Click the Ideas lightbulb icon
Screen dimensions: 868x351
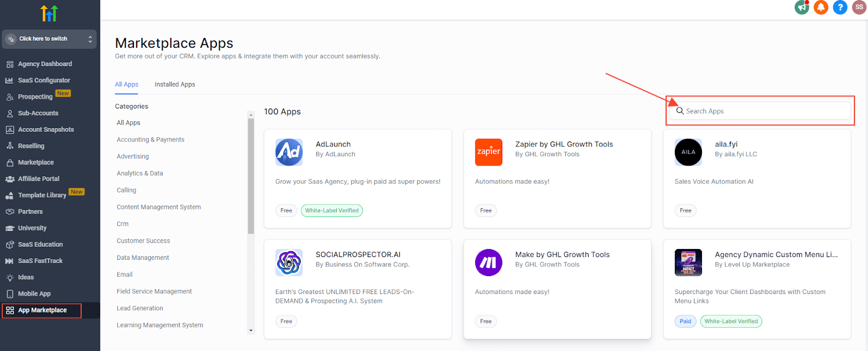(x=10, y=277)
